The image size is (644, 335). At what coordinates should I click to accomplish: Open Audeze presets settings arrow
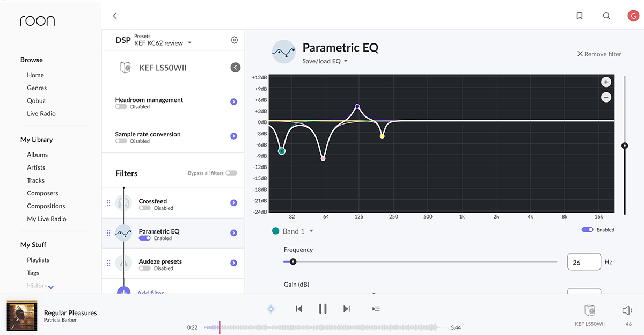tap(233, 263)
